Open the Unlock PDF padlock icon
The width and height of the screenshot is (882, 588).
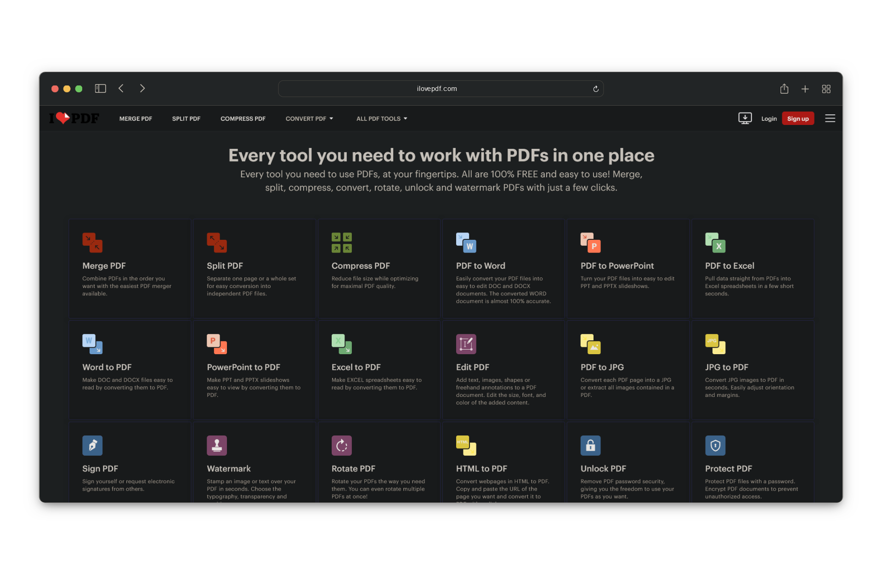click(590, 446)
